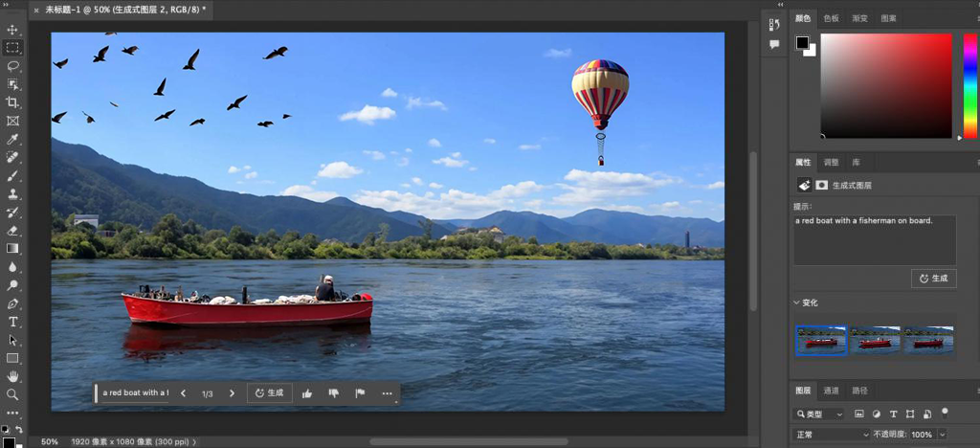Screen dimensions: 980x448
Task: Click the vertical hue slider strip
Action: (970, 84)
